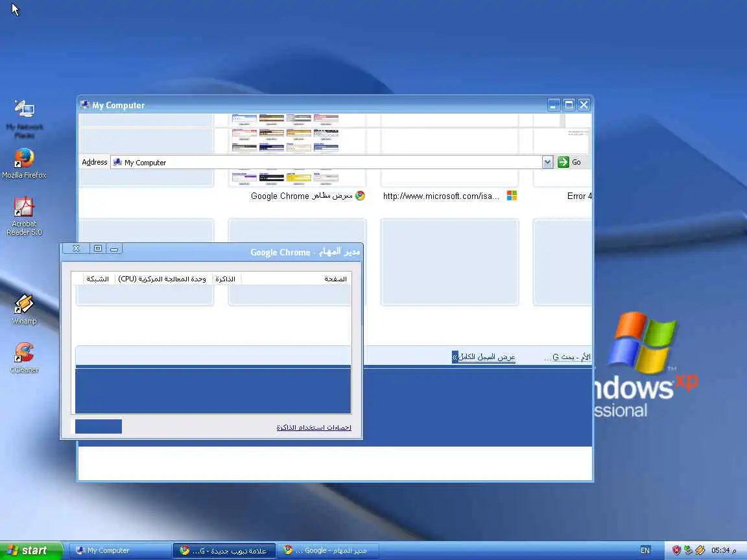Click the yellow pencil tray icon
The width and height of the screenshot is (747, 560).
tap(700, 550)
